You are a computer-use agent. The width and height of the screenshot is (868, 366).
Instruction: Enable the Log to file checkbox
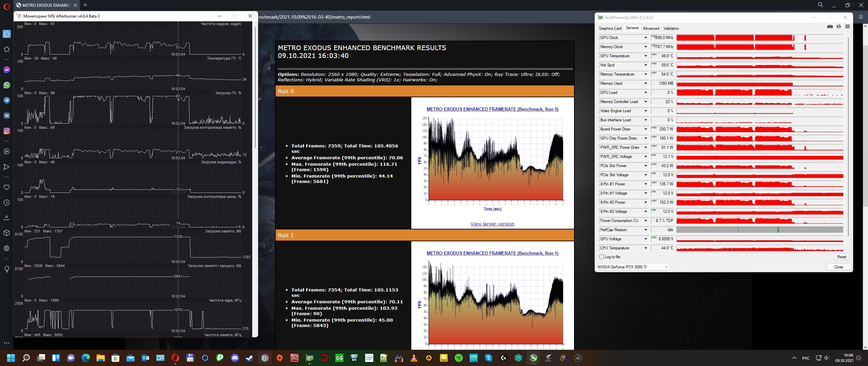[x=602, y=257]
